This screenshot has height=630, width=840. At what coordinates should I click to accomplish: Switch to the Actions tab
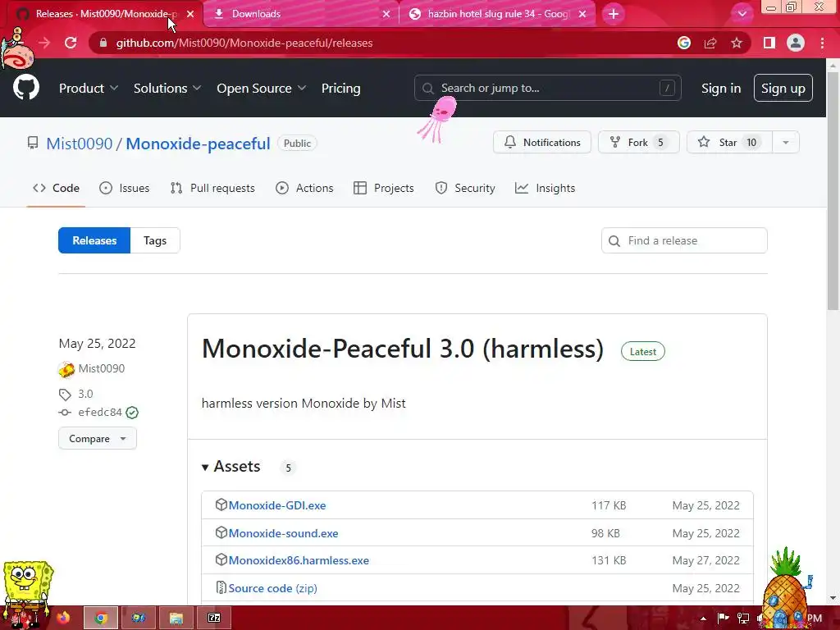coord(304,188)
